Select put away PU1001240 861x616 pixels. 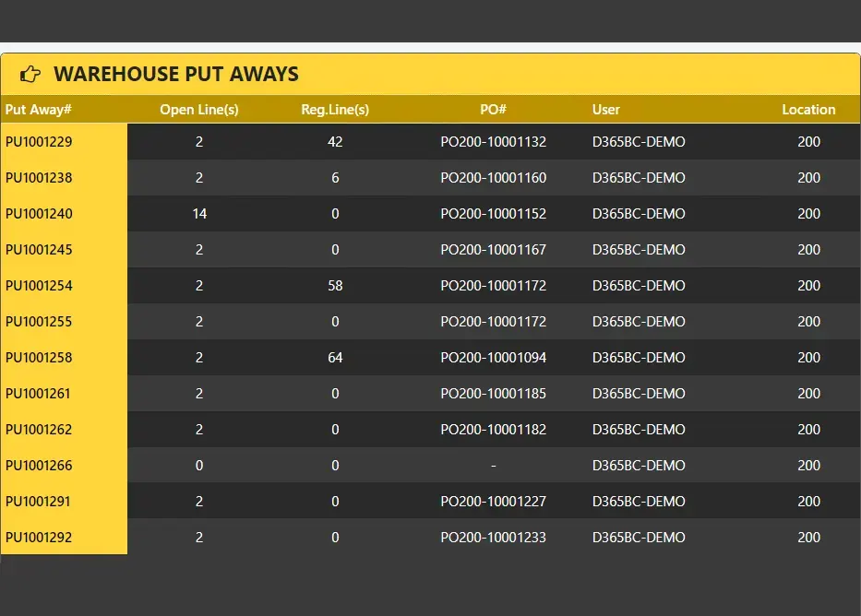[x=39, y=213]
